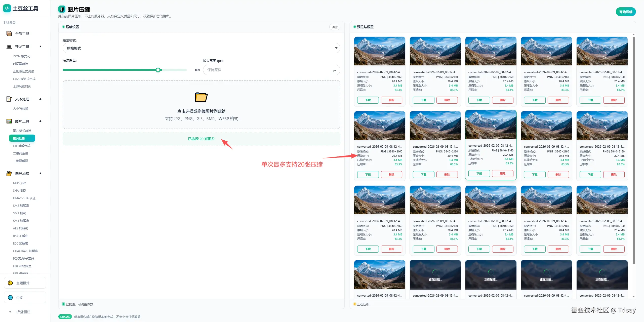Click the 图片工具 picture icon
Viewport: 644px width, 322px height.
coord(9,121)
